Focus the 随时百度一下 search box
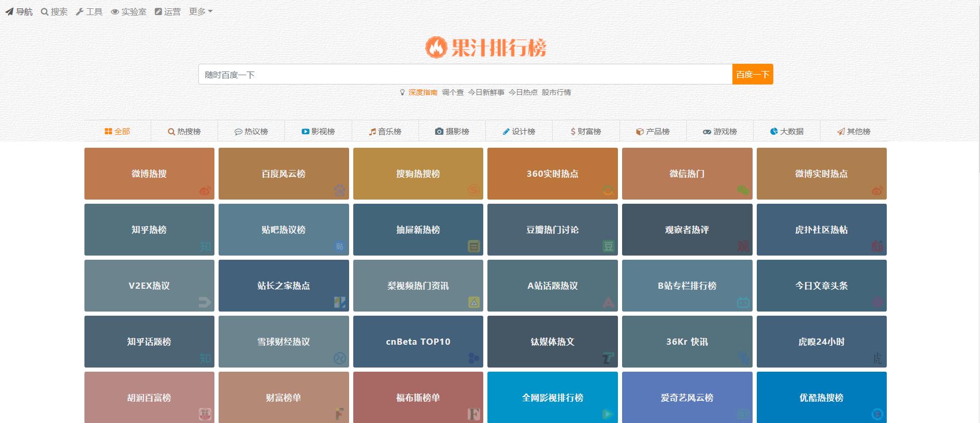Image resolution: width=980 pixels, height=423 pixels. click(x=465, y=75)
